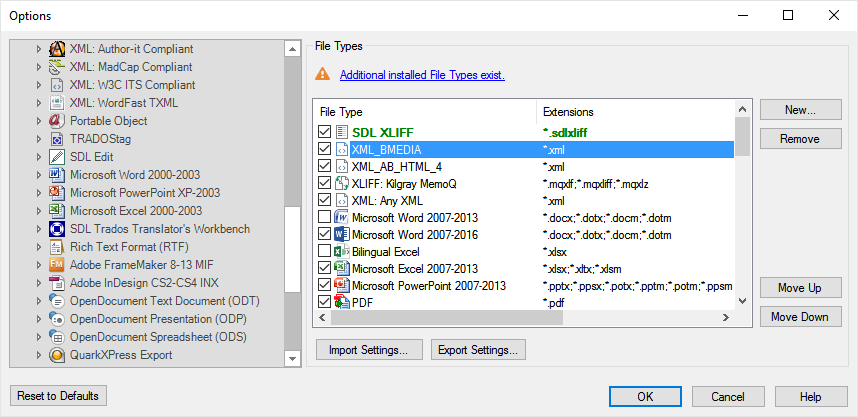
Task: Click the Rich Text Format (RTF) icon
Action: [57, 247]
